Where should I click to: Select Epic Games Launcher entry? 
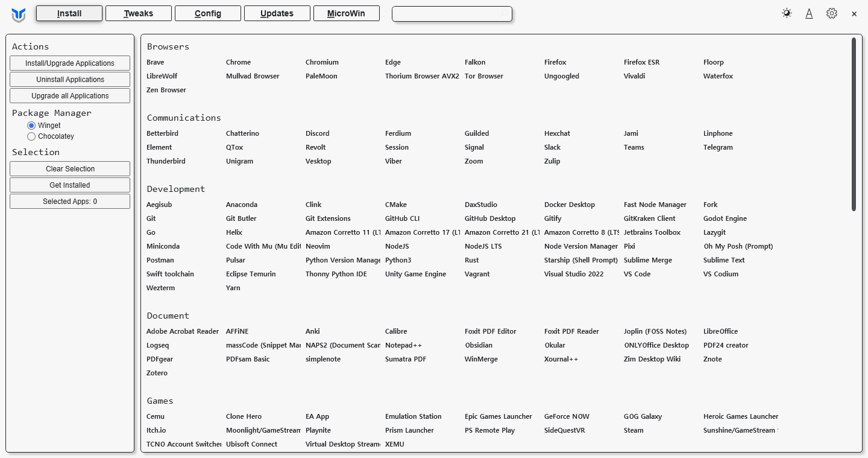coord(498,416)
